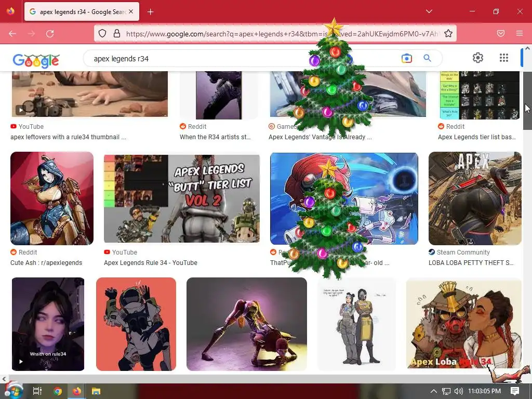Viewport: 532px width, 399px height.
Task: Close the apex legends r34 Google Search tab
Action: pos(131,11)
